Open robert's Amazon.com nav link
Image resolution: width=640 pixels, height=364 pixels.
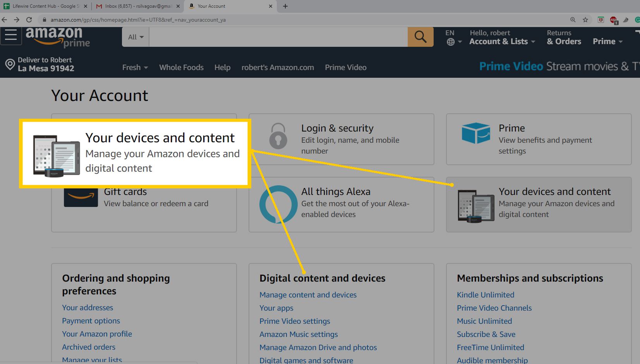(278, 67)
